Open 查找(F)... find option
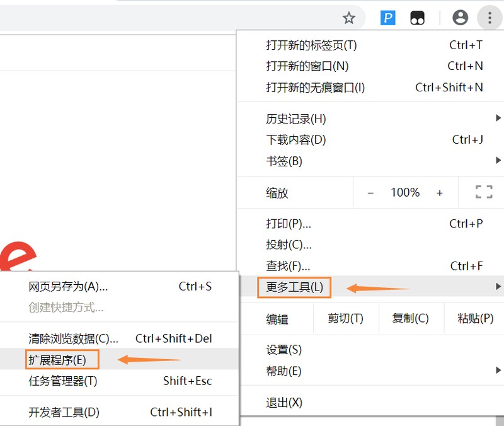504x426 pixels. (370, 266)
